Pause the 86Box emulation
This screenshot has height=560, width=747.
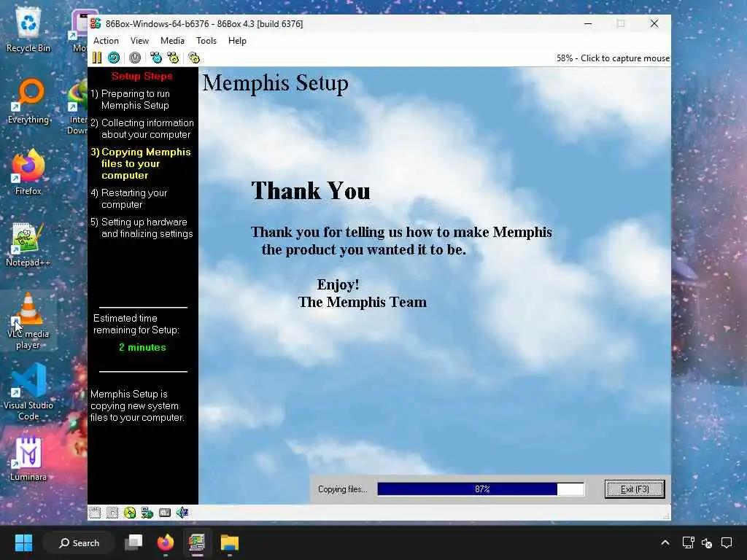pos(97,58)
